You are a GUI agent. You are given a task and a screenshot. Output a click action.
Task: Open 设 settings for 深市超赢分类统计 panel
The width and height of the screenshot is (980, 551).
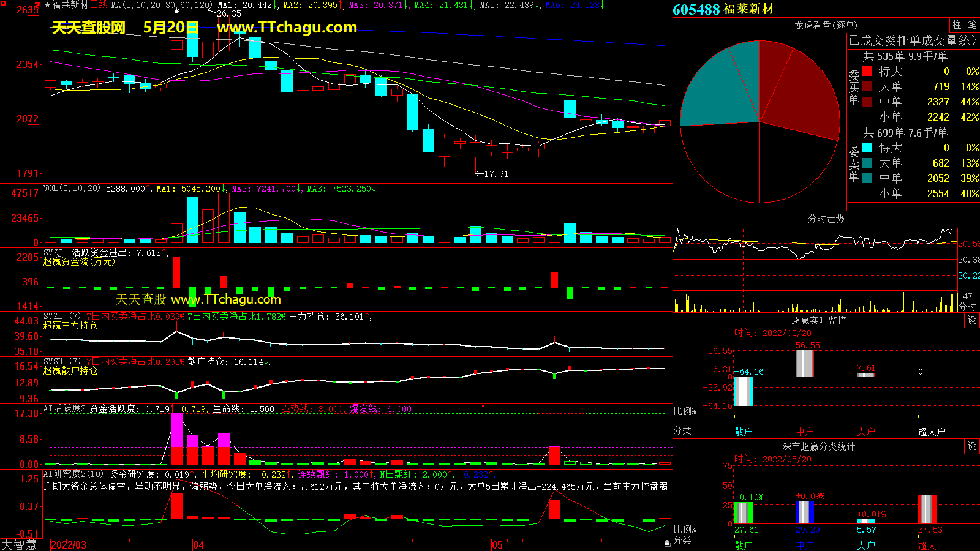click(971, 446)
